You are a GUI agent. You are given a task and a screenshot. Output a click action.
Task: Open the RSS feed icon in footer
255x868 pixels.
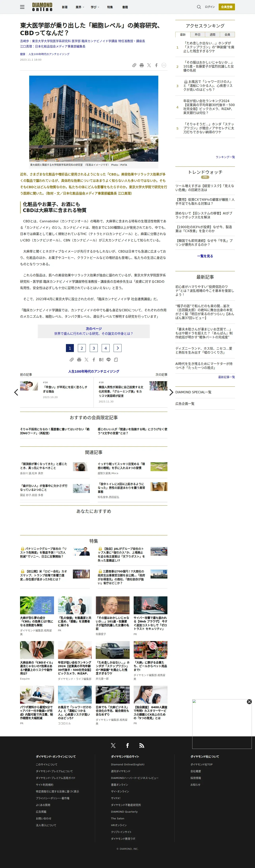tap(142, 746)
